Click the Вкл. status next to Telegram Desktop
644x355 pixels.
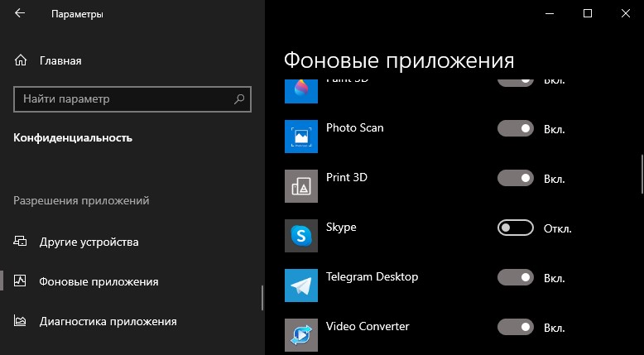[555, 278]
